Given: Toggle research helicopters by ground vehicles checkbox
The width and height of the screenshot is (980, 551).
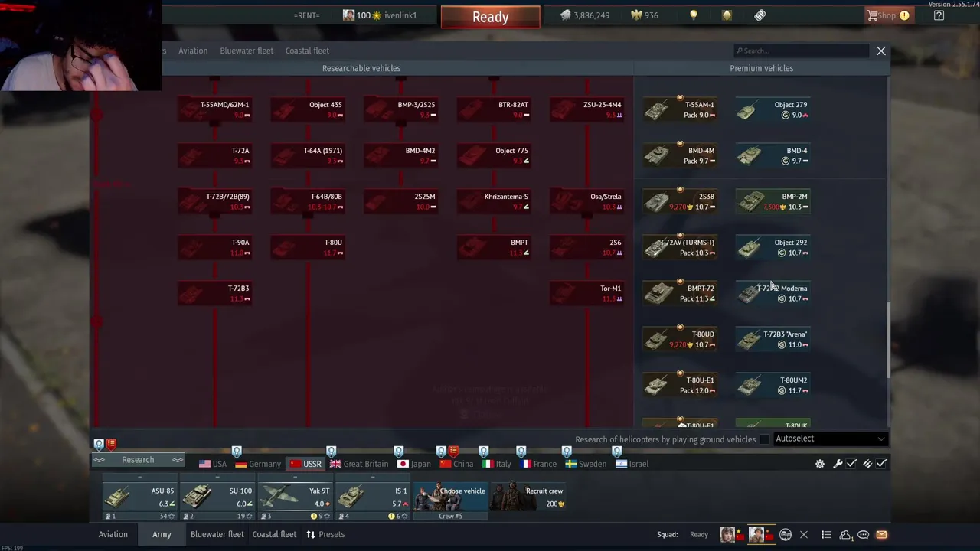Looking at the screenshot, I should point(763,439).
